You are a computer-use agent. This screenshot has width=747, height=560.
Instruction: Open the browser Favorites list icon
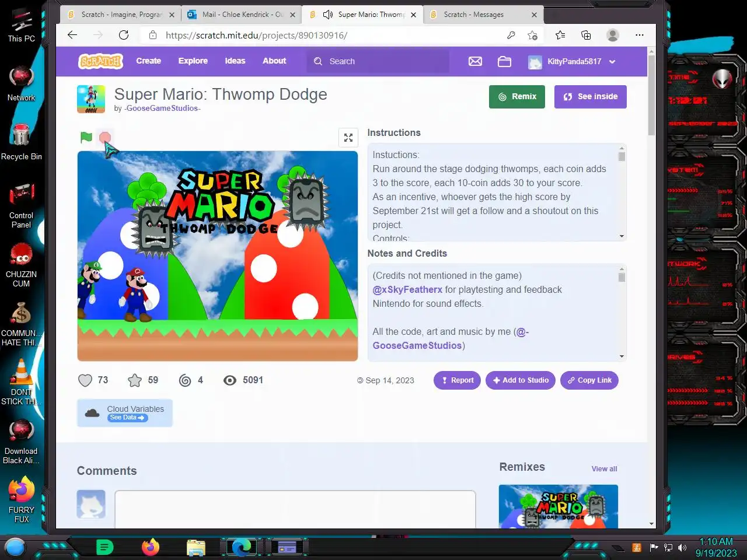tap(560, 35)
